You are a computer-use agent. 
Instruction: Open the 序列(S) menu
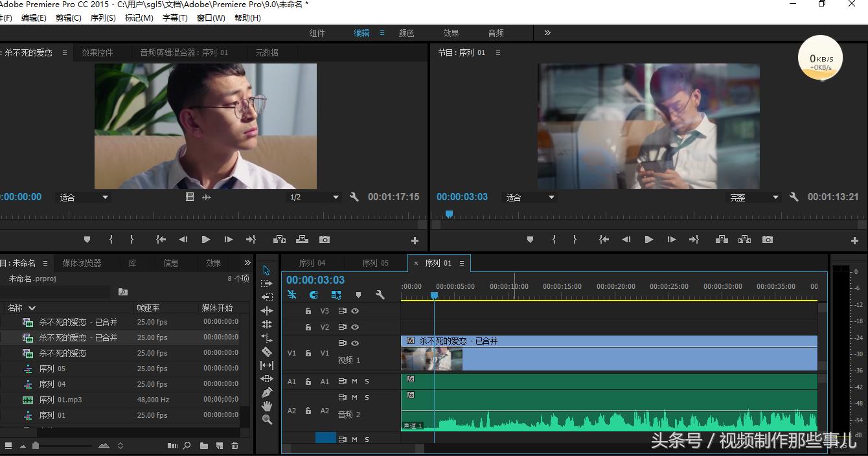103,18
